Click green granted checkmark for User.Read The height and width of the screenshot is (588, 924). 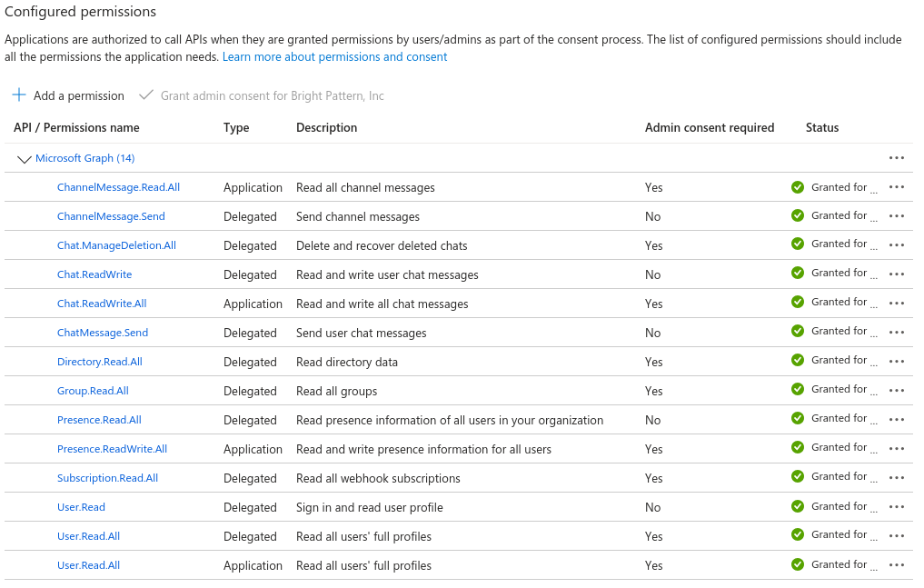(798, 506)
